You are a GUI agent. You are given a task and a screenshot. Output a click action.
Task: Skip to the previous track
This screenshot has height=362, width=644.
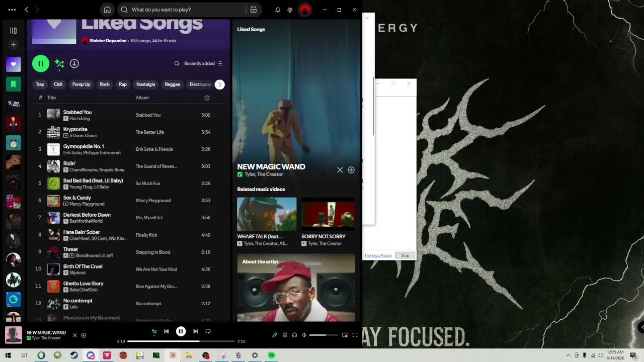[x=167, y=331]
